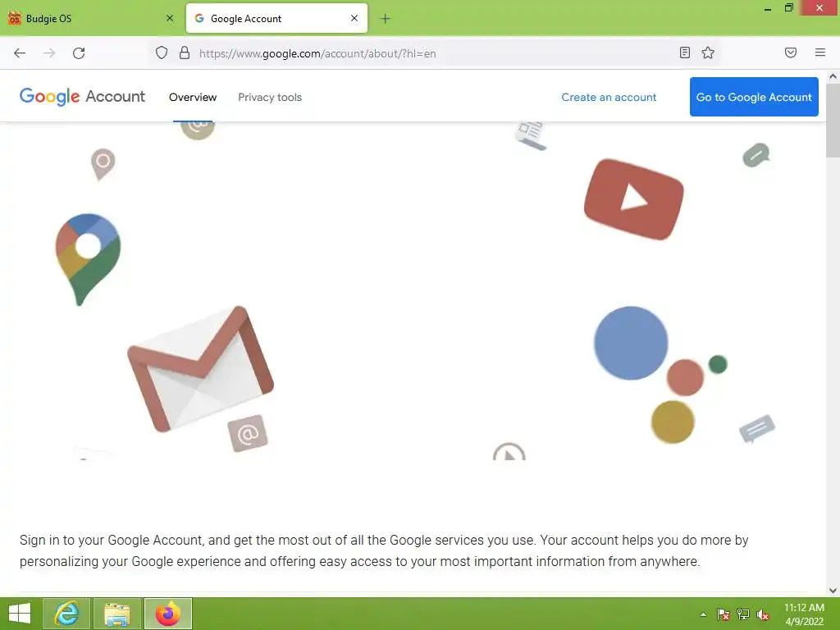Click the Google Assistant dots illustration

(660, 374)
